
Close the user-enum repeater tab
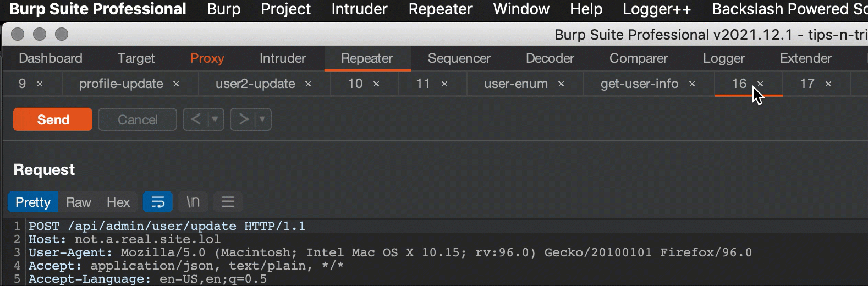click(x=561, y=84)
